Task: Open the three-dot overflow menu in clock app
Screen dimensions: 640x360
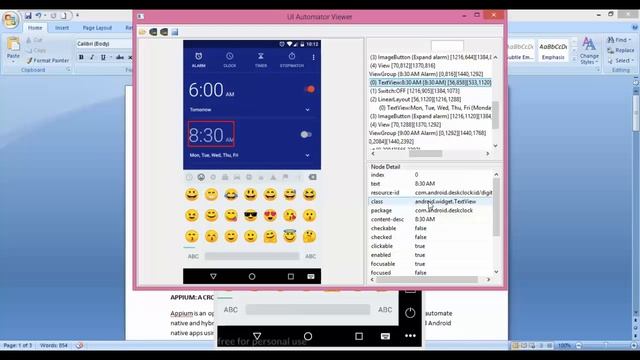Action: pyautogui.click(x=313, y=58)
